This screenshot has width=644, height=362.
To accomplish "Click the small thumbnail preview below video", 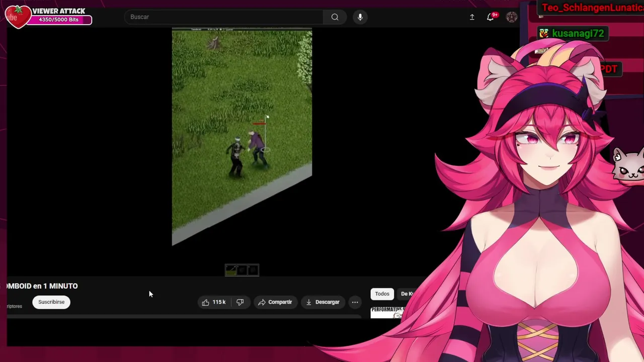I will 242,270.
